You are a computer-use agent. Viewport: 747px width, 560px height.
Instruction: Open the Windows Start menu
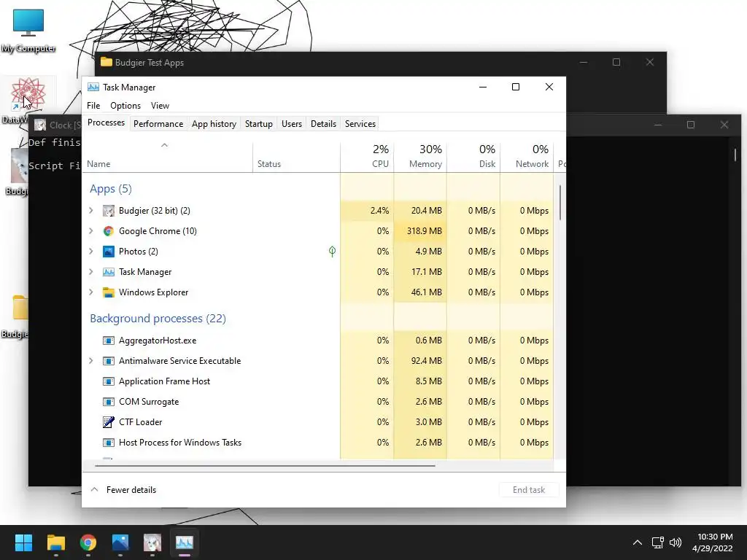coord(23,542)
